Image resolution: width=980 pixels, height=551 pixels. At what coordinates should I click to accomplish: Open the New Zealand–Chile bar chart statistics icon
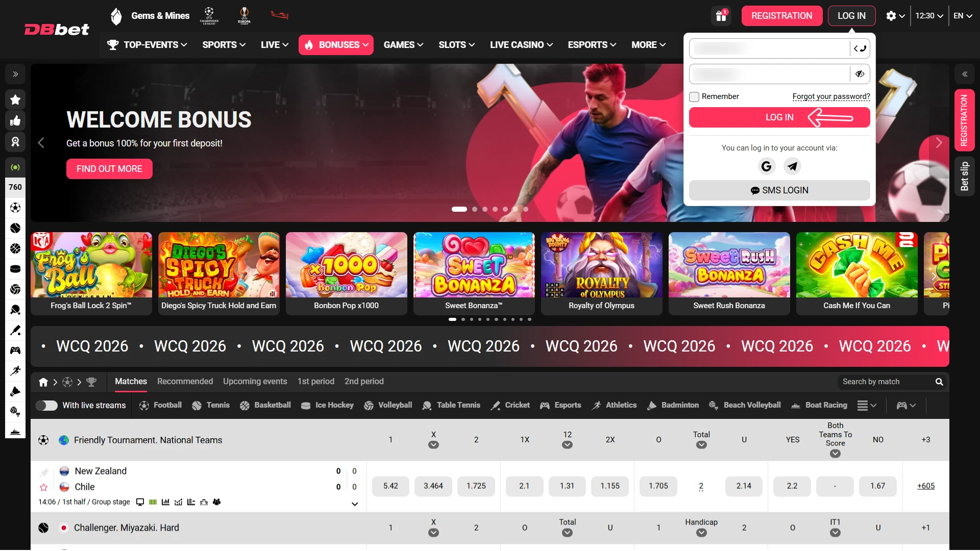165,502
